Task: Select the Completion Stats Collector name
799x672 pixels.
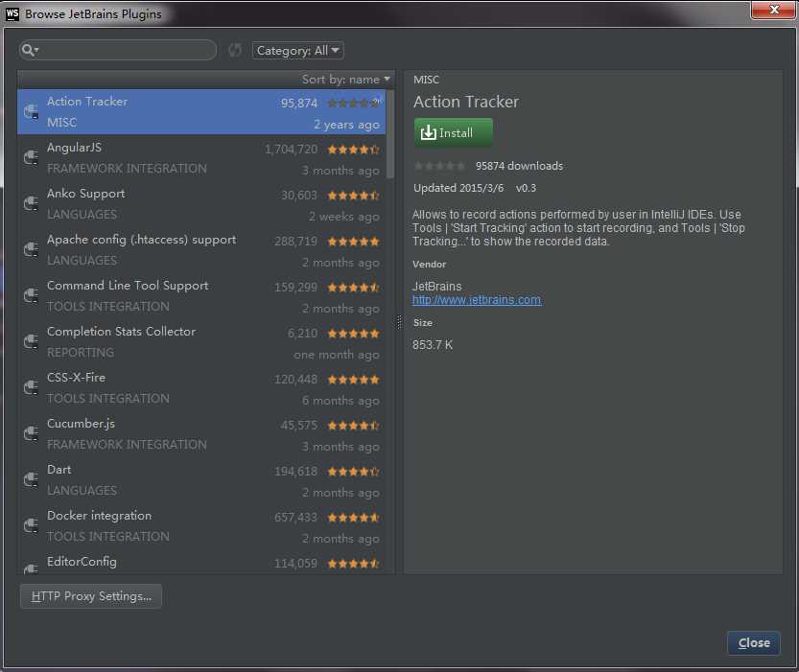Action: (x=121, y=332)
